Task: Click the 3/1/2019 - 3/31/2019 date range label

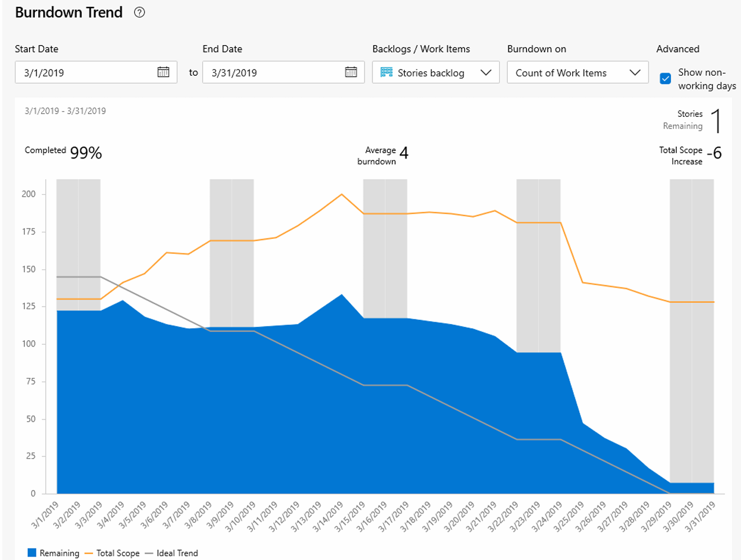Action: 65,110
